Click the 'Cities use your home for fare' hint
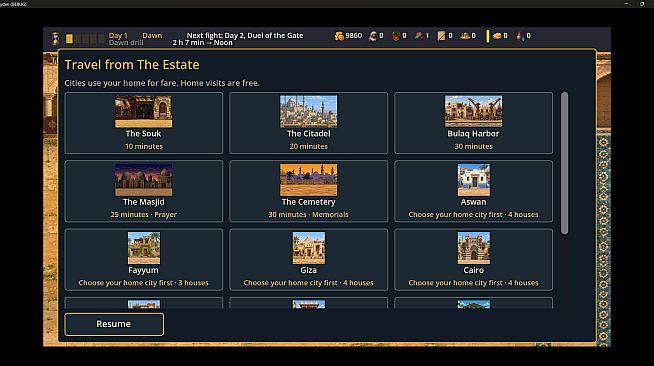Screen dimensions: 654x366 pyautogui.click(x=162, y=83)
